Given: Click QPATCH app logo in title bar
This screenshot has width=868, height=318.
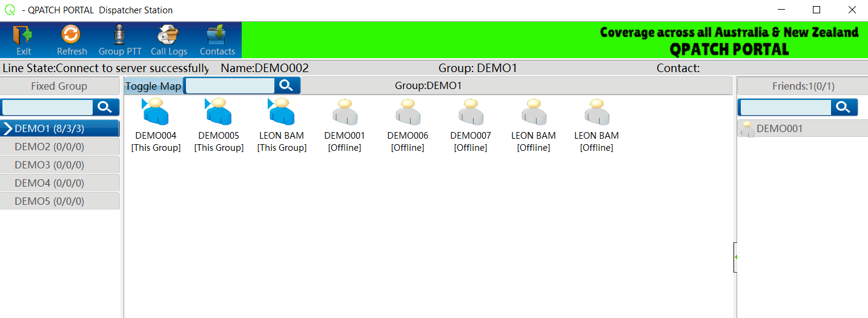Looking at the screenshot, I should (10, 10).
